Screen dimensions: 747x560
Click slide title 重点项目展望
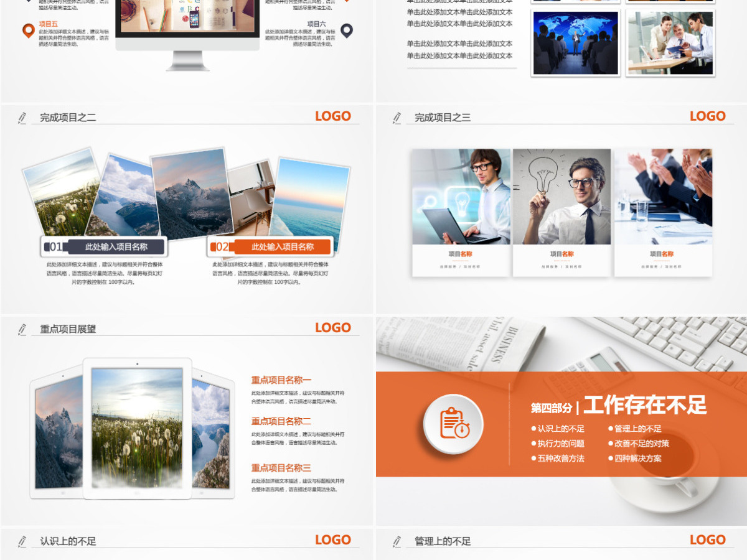(x=68, y=329)
